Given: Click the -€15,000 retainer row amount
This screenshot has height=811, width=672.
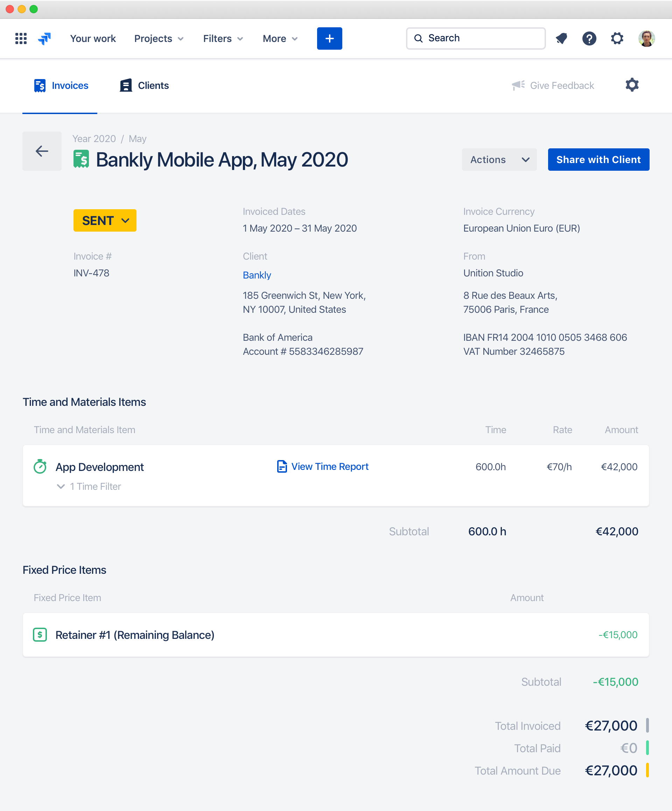Looking at the screenshot, I should coord(617,635).
